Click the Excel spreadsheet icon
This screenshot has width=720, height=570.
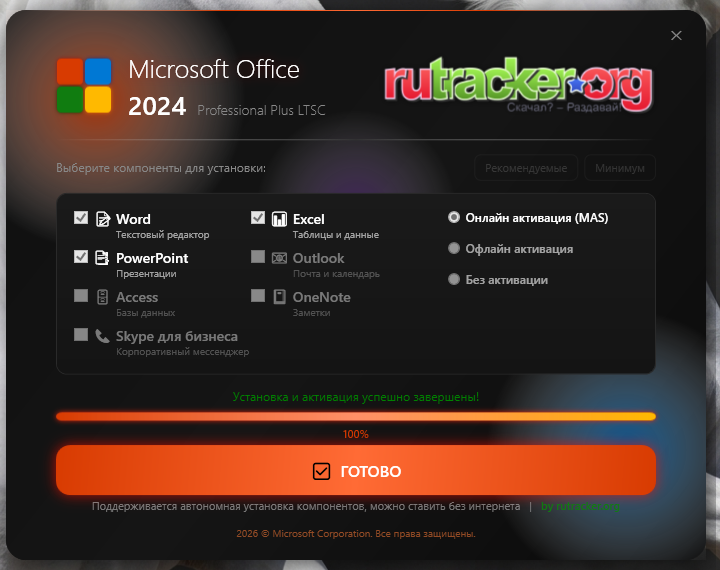pos(279,219)
